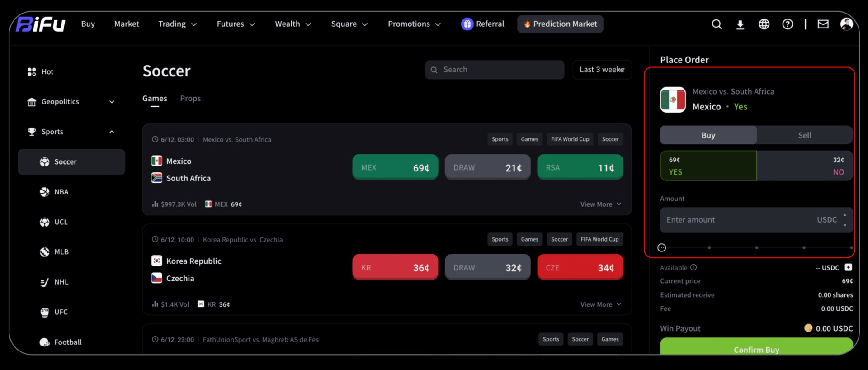Click the FIFA World Cup tag on Mexico match
Viewport: 868px width, 370px height.
point(570,139)
